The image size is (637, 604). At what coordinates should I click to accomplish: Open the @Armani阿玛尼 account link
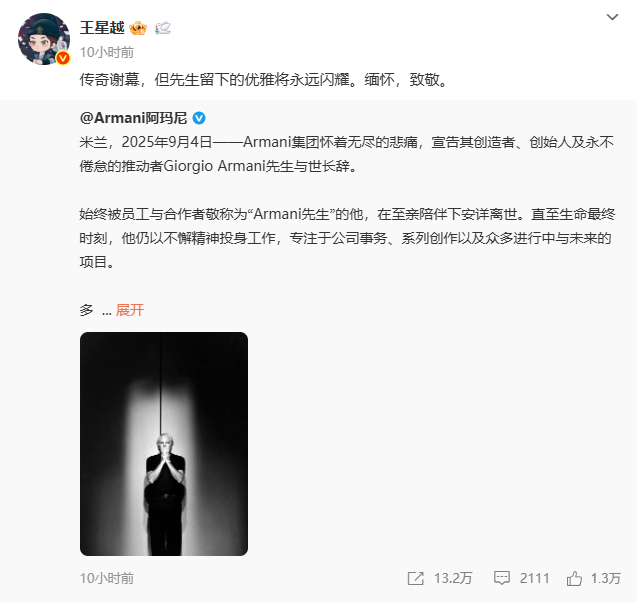point(134,118)
